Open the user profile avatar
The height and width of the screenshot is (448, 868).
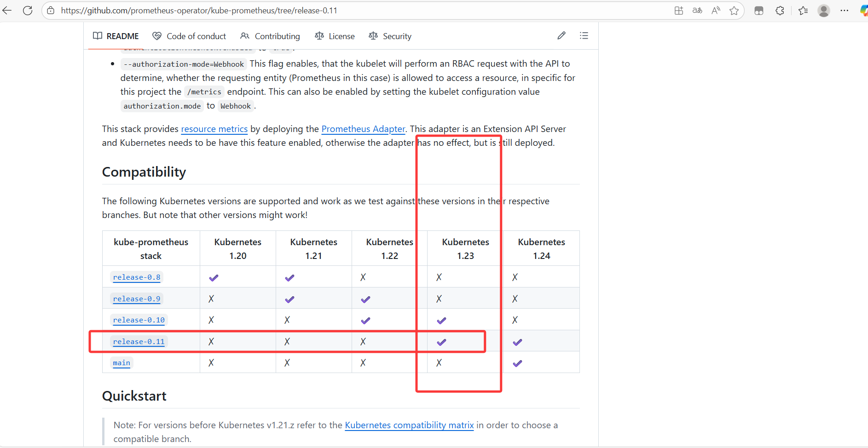pos(823,11)
